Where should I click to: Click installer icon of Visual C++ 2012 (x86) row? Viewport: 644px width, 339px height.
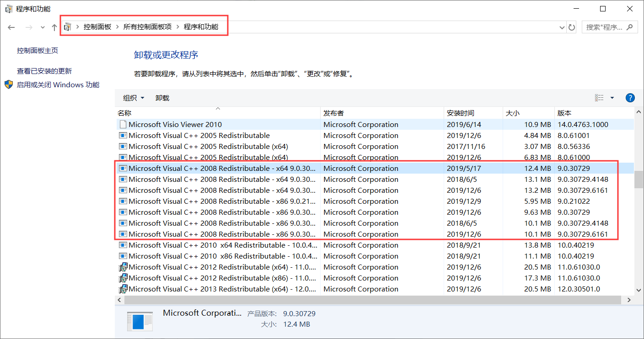click(123, 278)
